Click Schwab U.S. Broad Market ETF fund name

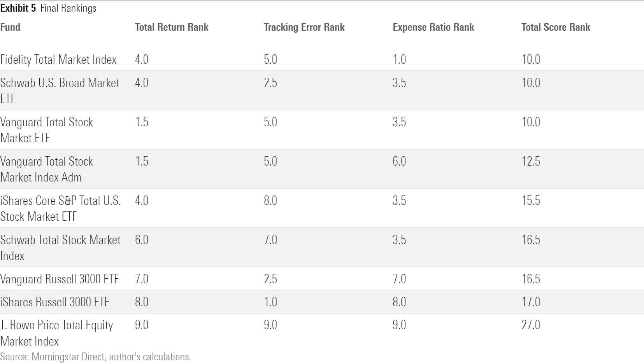coord(60,90)
